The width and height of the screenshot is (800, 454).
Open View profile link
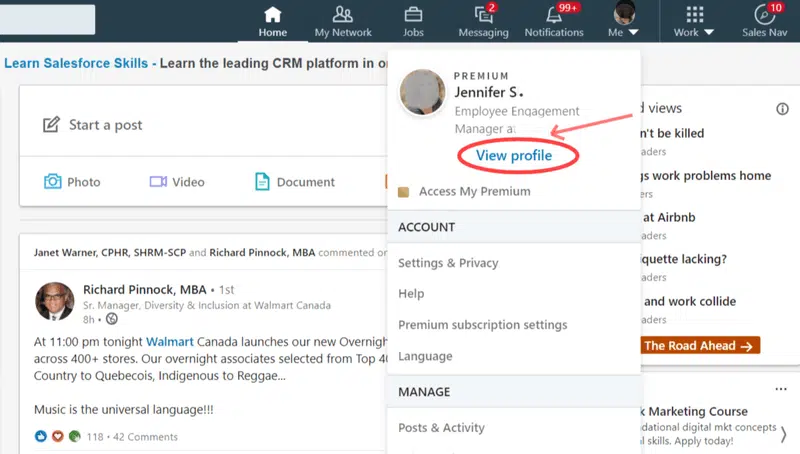click(x=514, y=156)
